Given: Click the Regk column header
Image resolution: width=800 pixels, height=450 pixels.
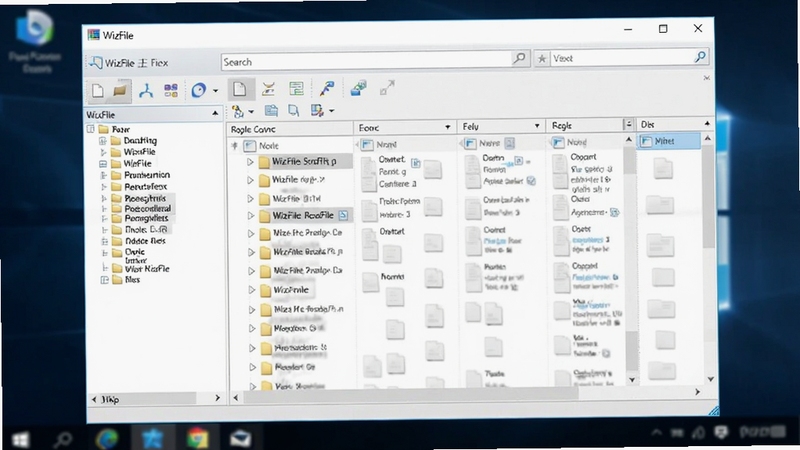Looking at the screenshot, I should pyautogui.click(x=585, y=126).
